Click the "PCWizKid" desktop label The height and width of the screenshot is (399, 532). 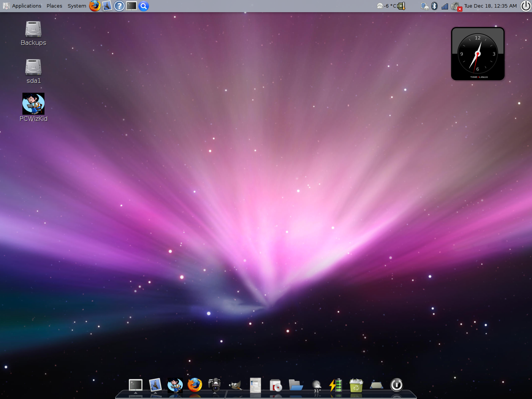pyautogui.click(x=33, y=119)
